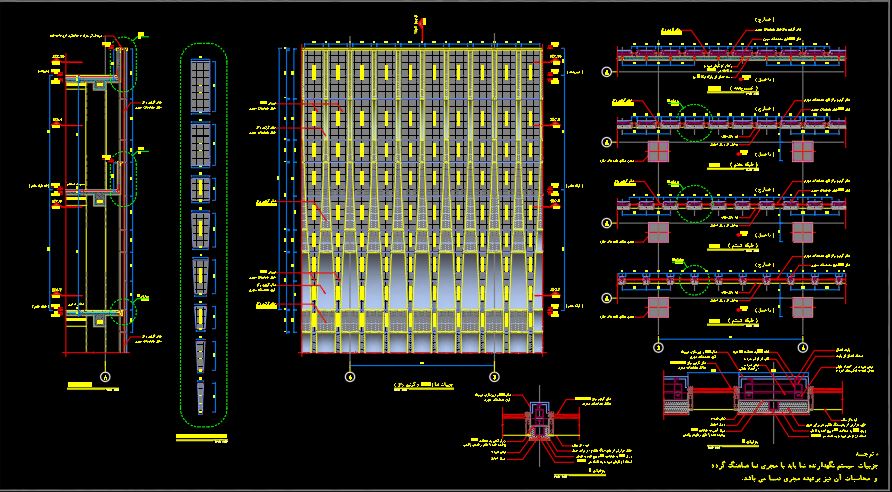Screen dimensions: 892x492
Task: Select axis bubble A under the wall section
Action: [104, 377]
